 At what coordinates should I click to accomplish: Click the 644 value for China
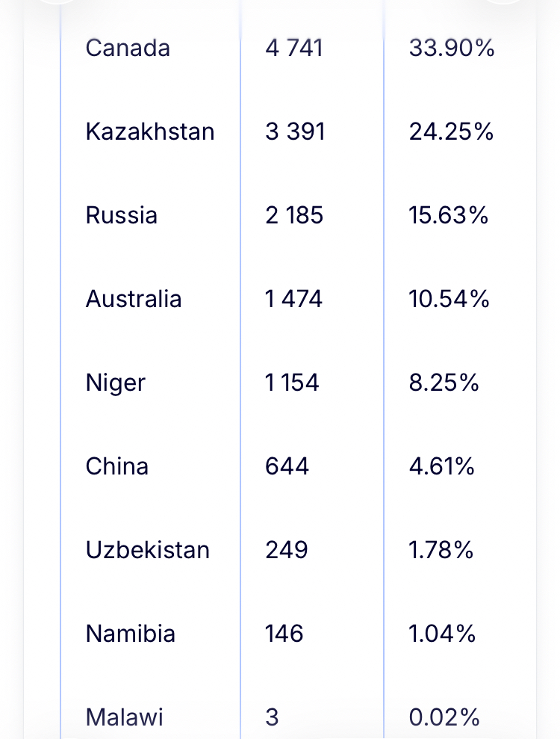pyautogui.click(x=287, y=466)
